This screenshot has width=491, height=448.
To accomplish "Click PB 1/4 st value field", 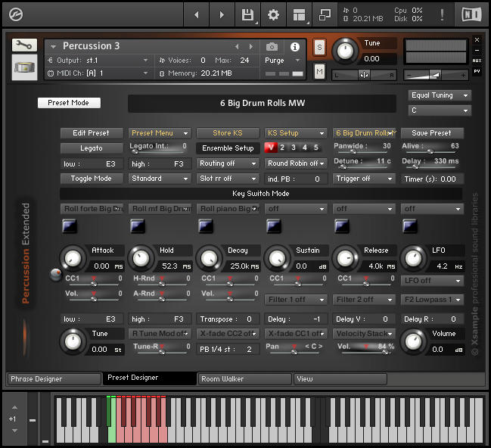I will tap(228, 350).
